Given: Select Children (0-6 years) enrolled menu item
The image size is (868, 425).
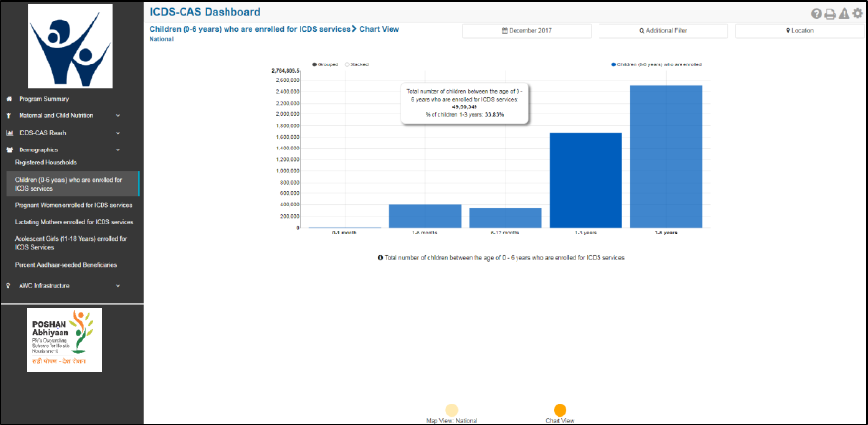Looking at the screenshot, I should pos(72,184).
